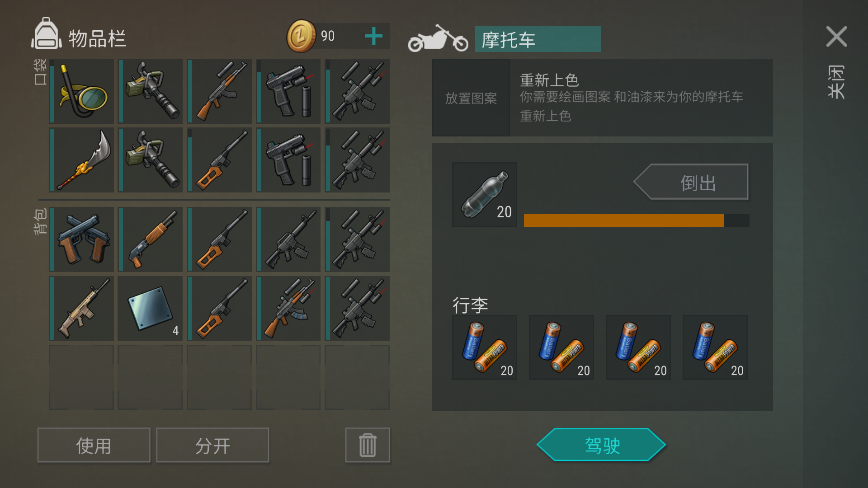The image size is (868, 488).
Task: Select the dual pistols in backpack
Action: [x=82, y=239]
